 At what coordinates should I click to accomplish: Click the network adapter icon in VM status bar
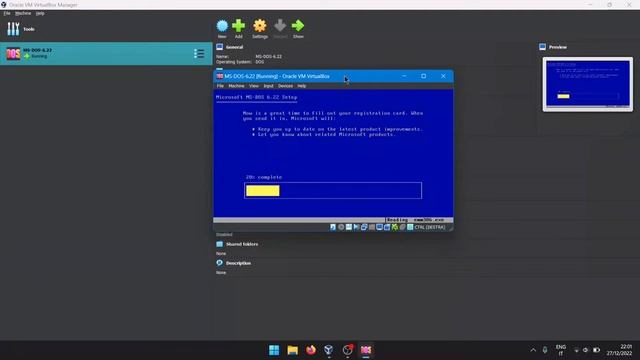[364, 227]
